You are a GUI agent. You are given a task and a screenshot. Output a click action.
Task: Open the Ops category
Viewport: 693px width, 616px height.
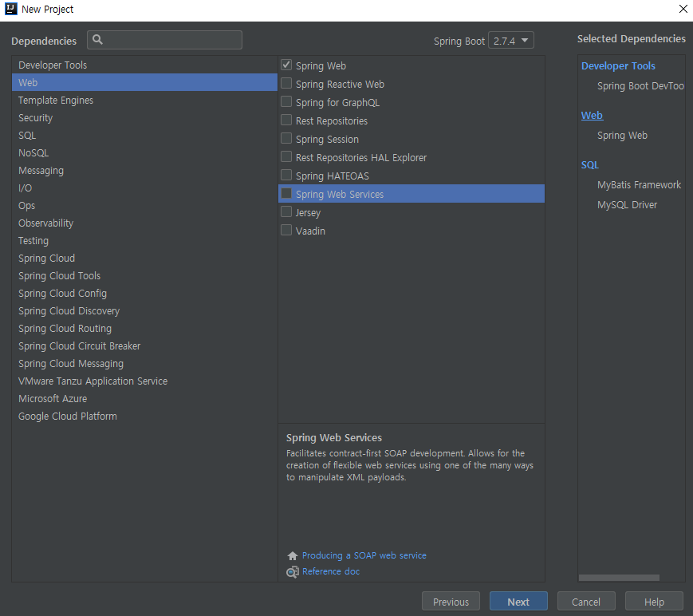144,206
